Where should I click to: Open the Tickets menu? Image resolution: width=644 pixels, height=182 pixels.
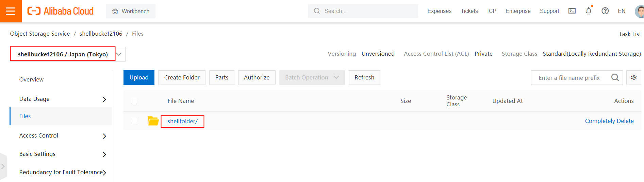(x=469, y=11)
